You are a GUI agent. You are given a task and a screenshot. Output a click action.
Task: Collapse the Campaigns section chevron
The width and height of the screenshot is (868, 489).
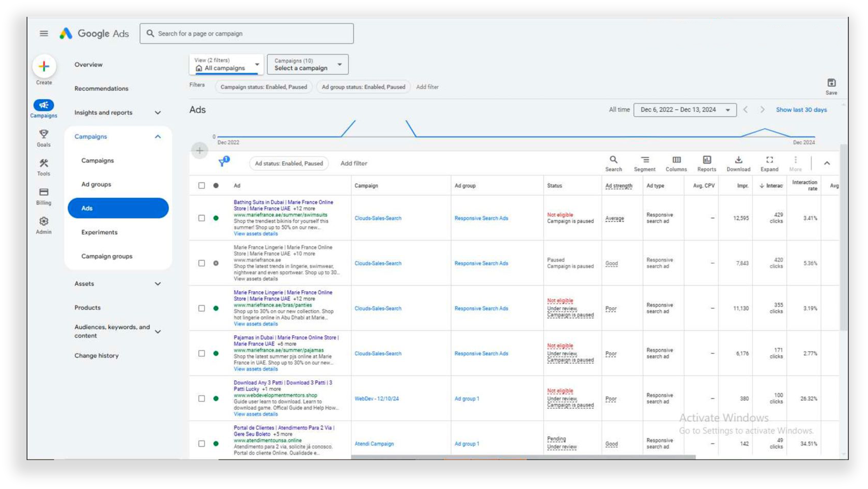point(158,137)
